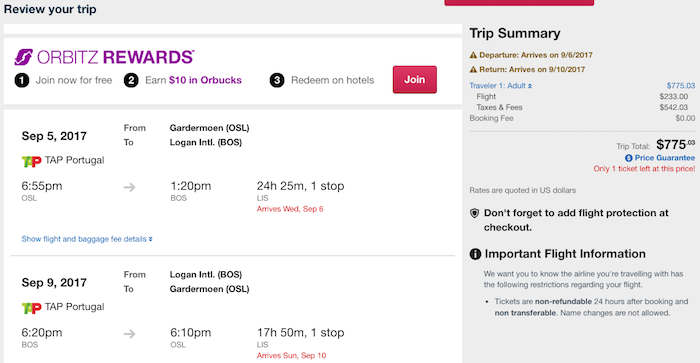The height and width of the screenshot is (363, 700).
Task: Click the Orbitz Rewards logo icon
Action: tap(24, 57)
